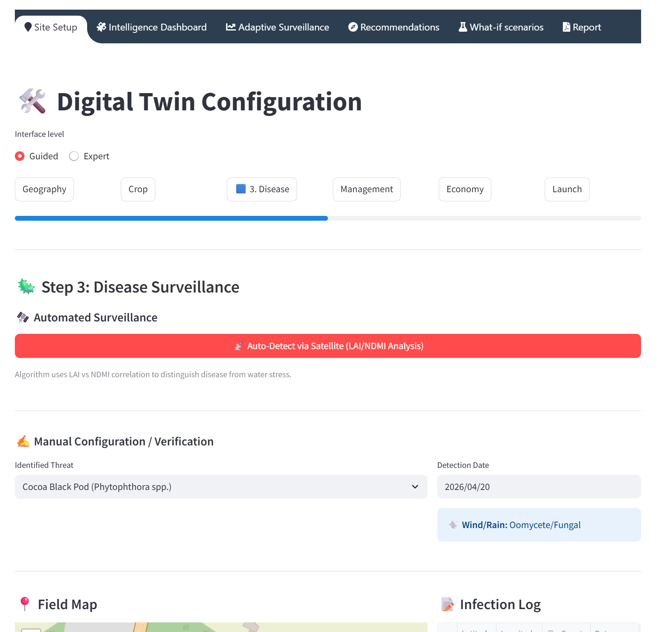The width and height of the screenshot is (672, 632).
Task: Click the PDF file icon beside Report
Action: coord(566,27)
